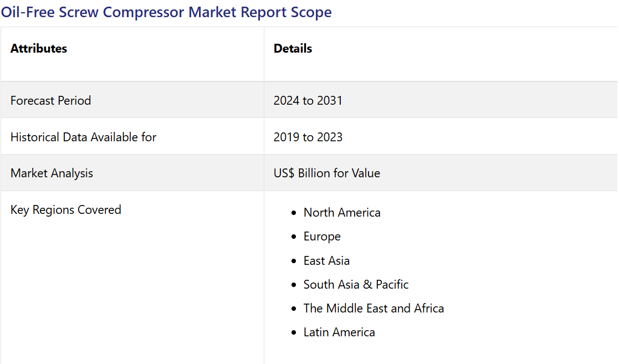619x364 pixels.
Task: Select the Key Regions Covered cell
Action: 65,210
